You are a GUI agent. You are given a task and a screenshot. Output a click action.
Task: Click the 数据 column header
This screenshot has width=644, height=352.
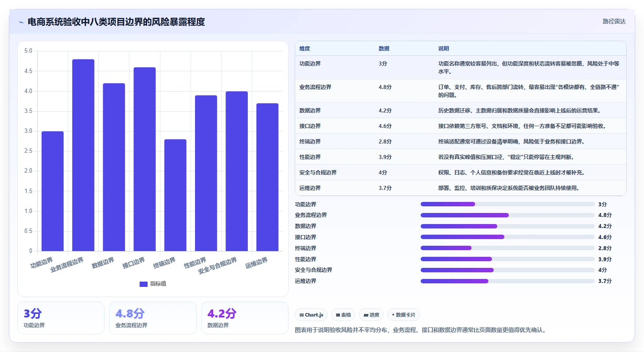coord(384,49)
